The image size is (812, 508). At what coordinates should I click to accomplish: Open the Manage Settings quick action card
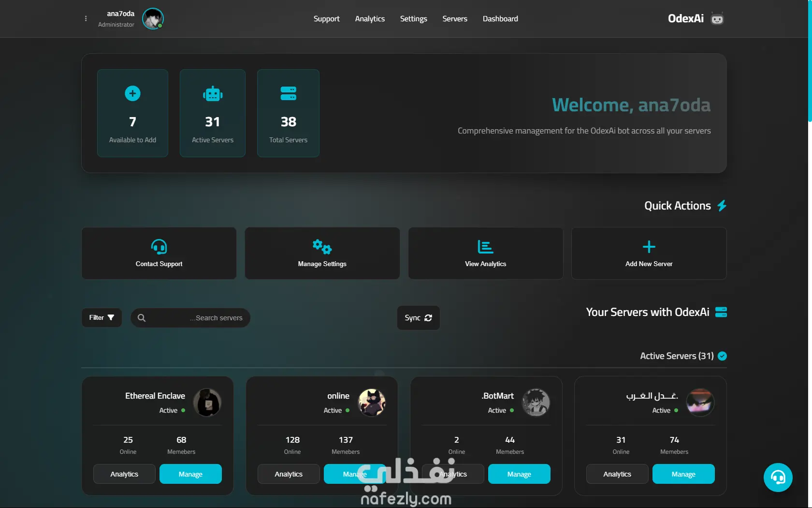pyautogui.click(x=322, y=254)
